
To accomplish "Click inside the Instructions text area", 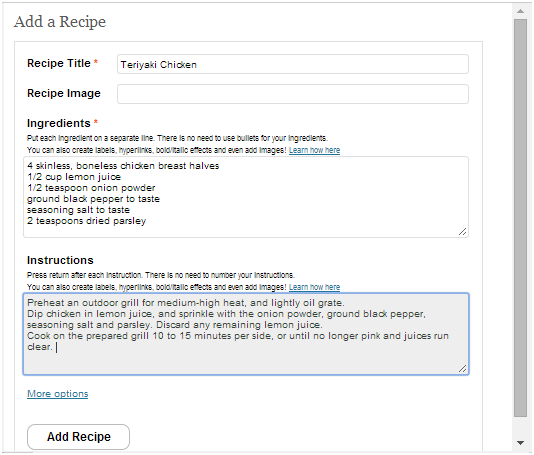I will point(246,334).
